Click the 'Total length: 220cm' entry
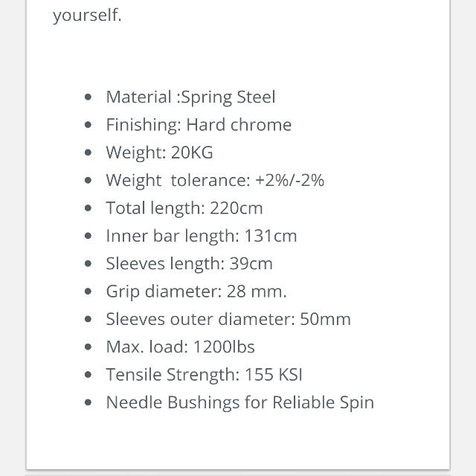This screenshot has height=476, width=476. (184, 208)
